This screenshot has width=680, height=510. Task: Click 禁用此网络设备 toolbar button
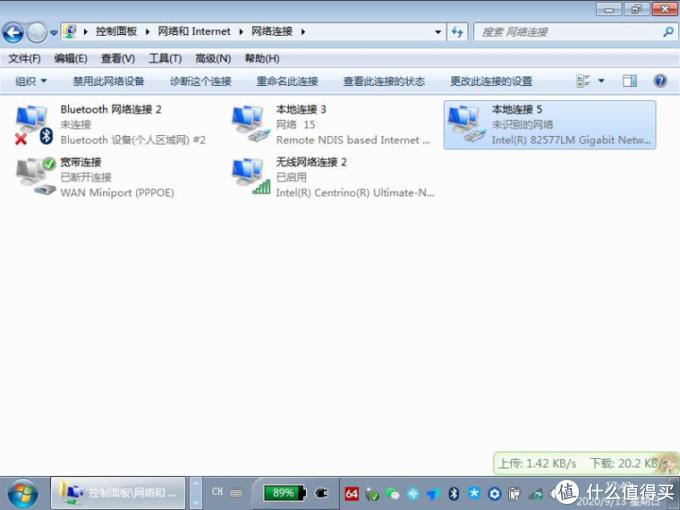coord(108,81)
